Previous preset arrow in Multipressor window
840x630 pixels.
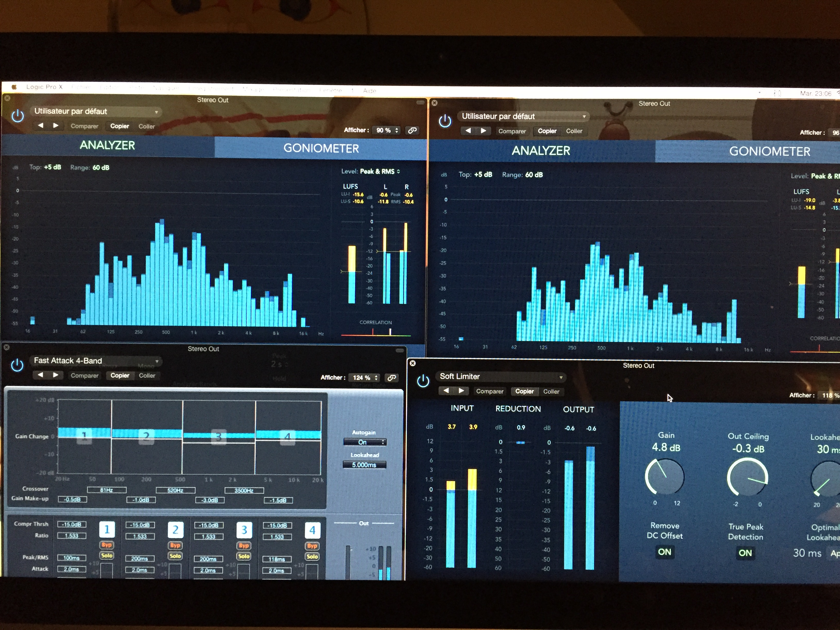(x=40, y=375)
